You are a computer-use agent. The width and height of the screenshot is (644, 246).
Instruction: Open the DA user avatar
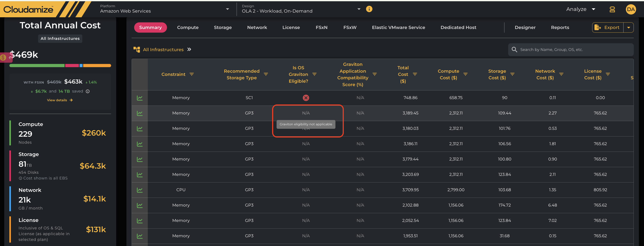[631, 10]
